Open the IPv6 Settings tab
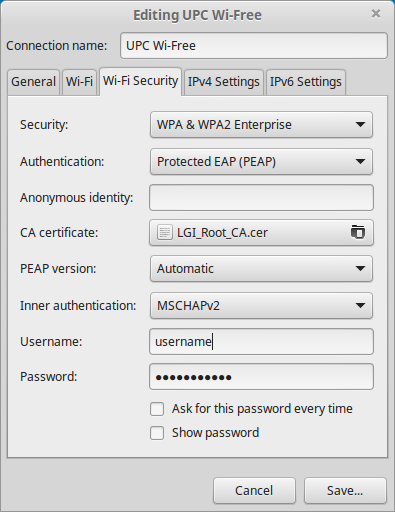 [x=306, y=82]
